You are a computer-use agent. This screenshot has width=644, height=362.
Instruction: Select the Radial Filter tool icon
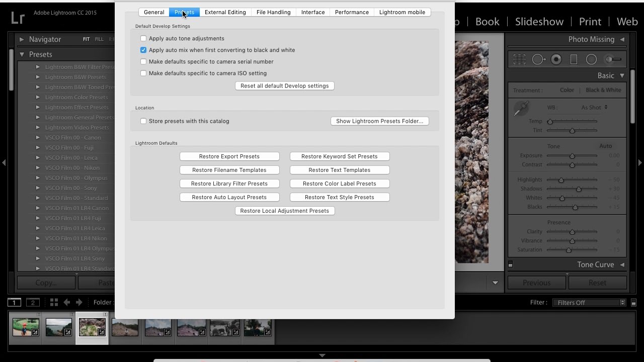coord(591,59)
